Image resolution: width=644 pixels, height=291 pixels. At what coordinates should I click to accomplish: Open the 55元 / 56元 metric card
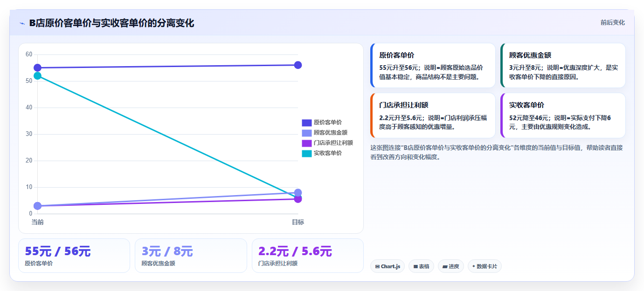coord(74,256)
